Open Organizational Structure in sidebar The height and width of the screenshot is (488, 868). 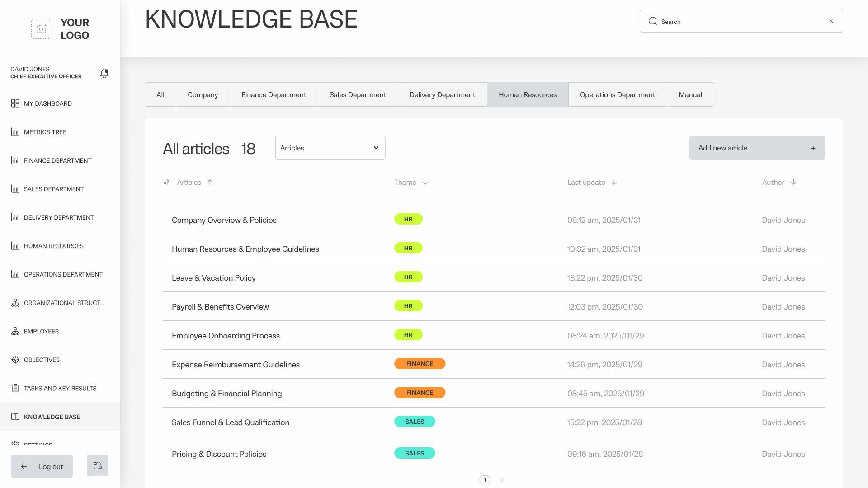tap(63, 303)
